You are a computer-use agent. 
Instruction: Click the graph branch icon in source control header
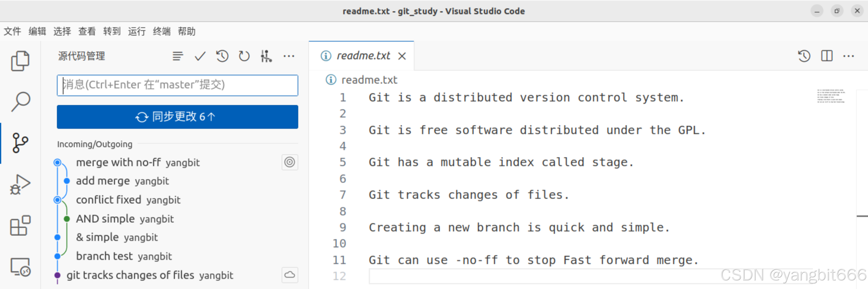tap(266, 56)
